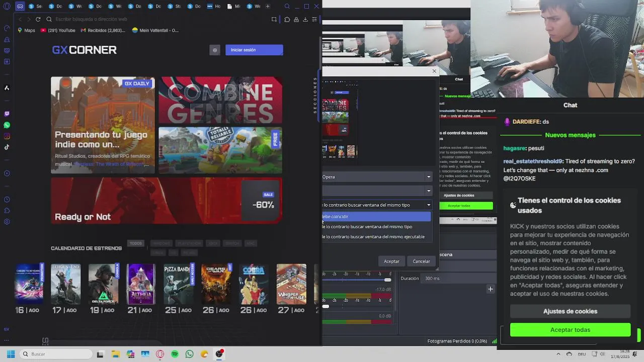Click Aceptar in the OBS dialog
The image size is (644, 362).
point(391,261)
